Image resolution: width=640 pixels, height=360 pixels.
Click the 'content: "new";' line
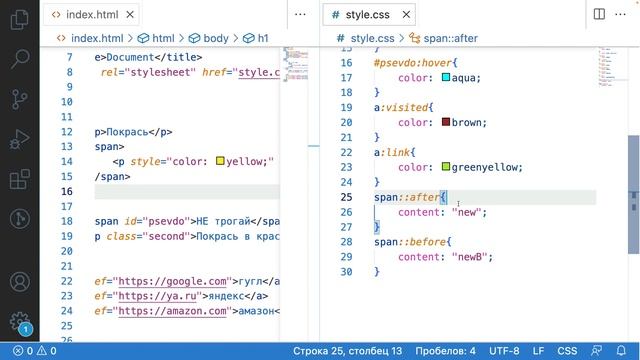pyautogui.click(x=442, y=212)
